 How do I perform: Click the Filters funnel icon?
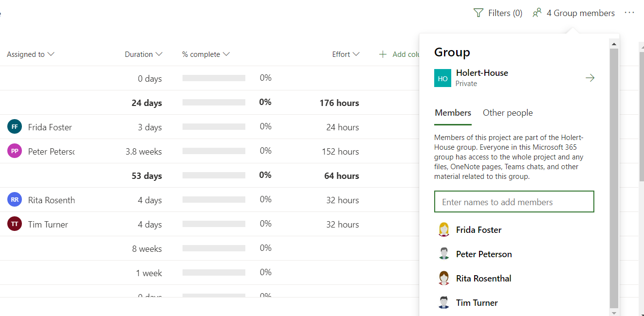coord(478,13)
